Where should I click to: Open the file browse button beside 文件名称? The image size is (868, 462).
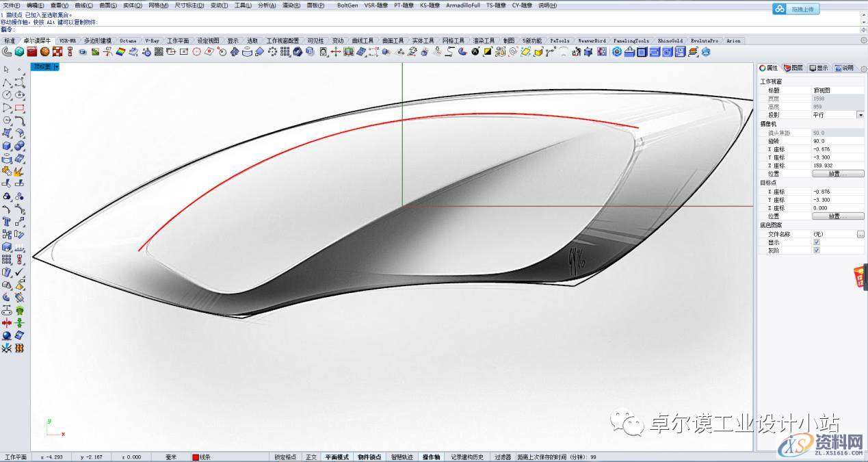[860, 234]
